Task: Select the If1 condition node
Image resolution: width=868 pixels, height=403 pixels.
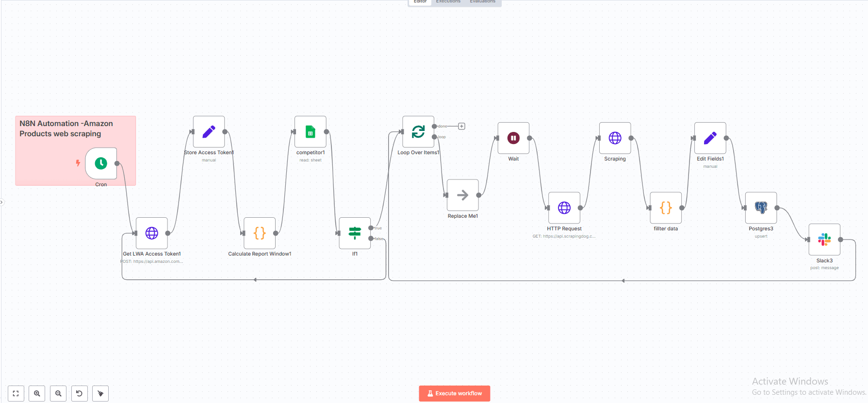Action: click(x=355, y=233)
